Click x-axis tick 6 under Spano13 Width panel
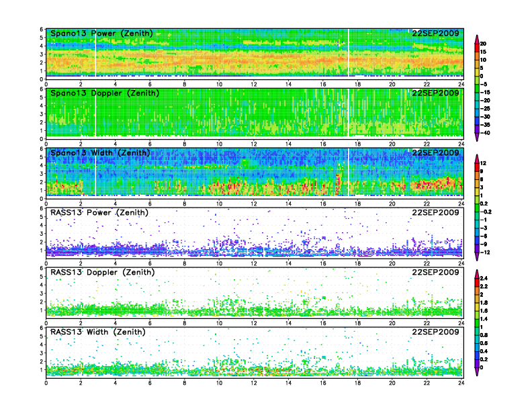The width and height of the screenshot is (532, 411). (x=150, y=203)
